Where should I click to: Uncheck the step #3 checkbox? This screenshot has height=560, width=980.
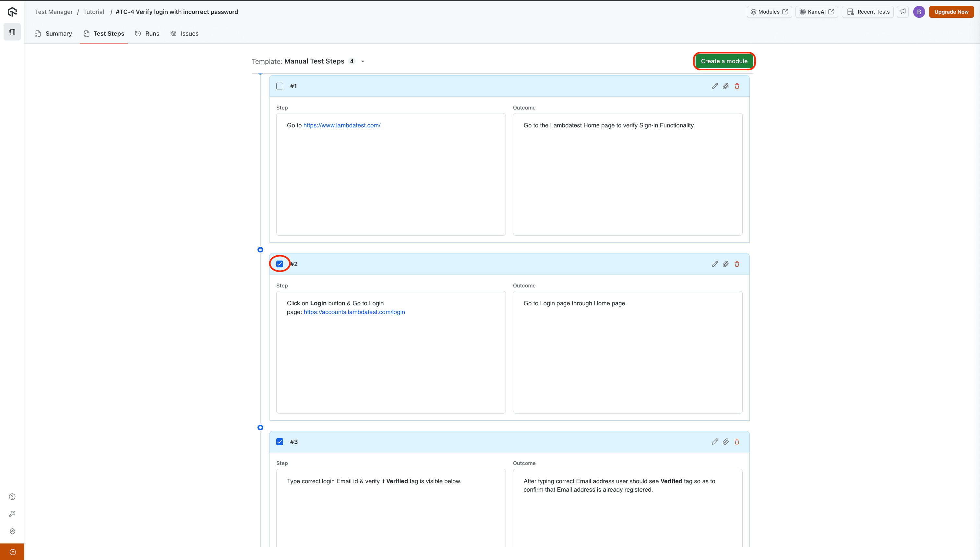pos(280,441)
